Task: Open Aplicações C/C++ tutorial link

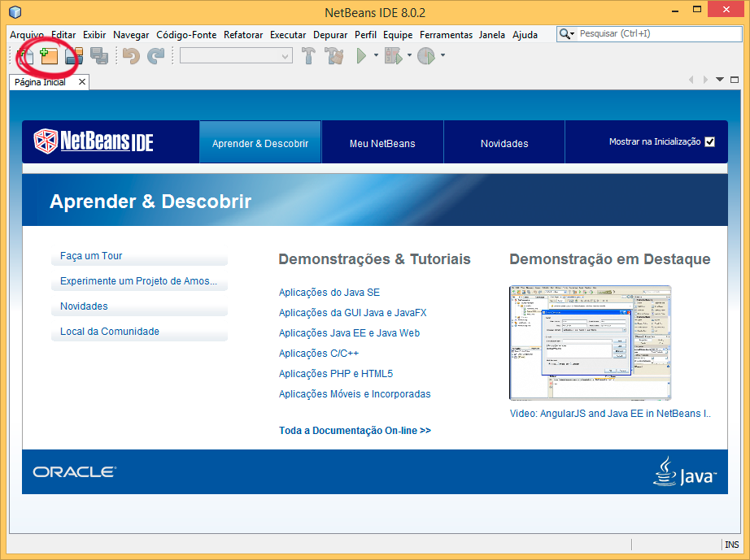Action: click(x=319, y=354)
